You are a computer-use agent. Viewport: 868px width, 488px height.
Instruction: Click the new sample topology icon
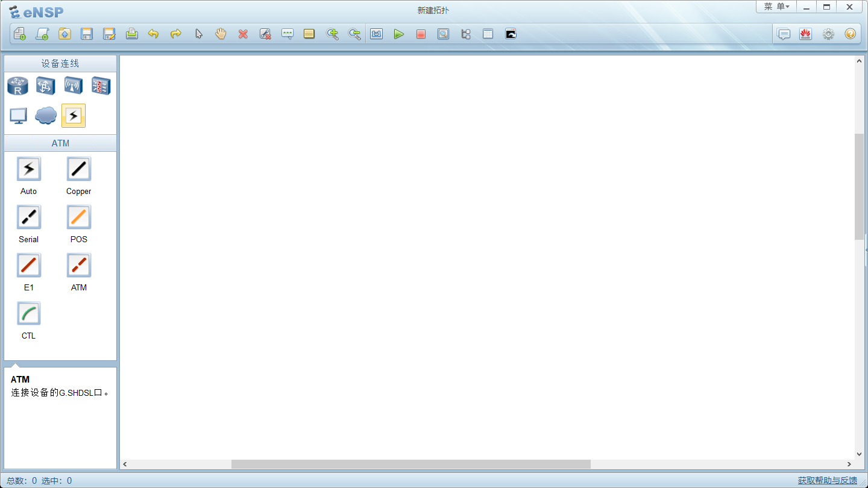[x=42, y=34]
